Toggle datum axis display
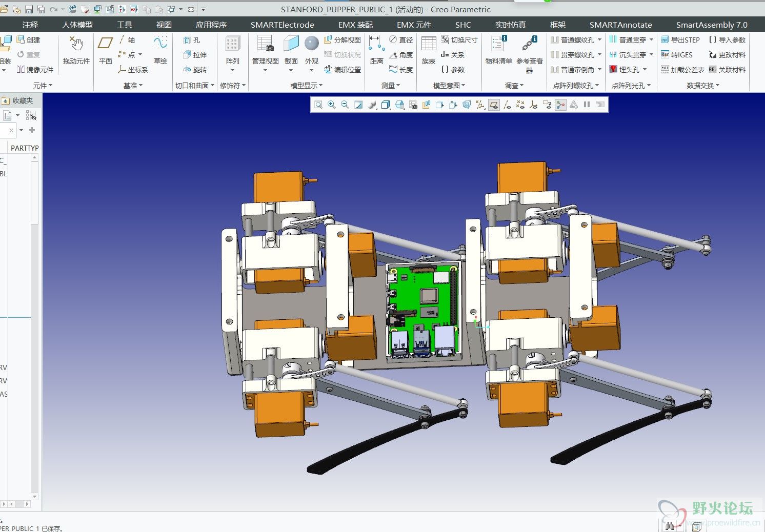This screenshot has width=765, height=532. (507, 105)
